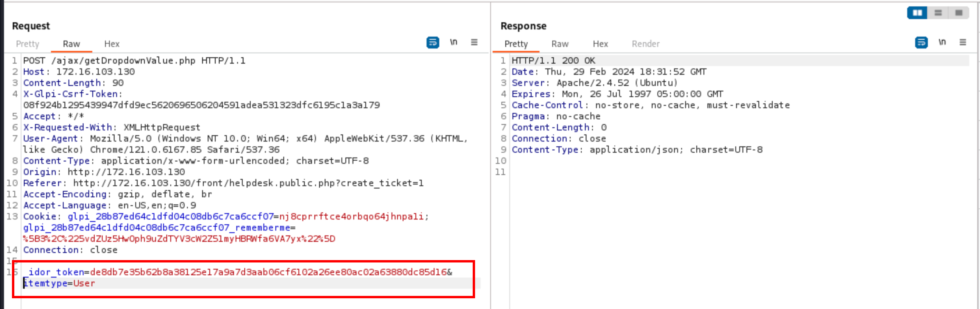980x309 pixels.
Task: Click the request Content-Type form-urlencoded header
Action: tap(196, 161)
